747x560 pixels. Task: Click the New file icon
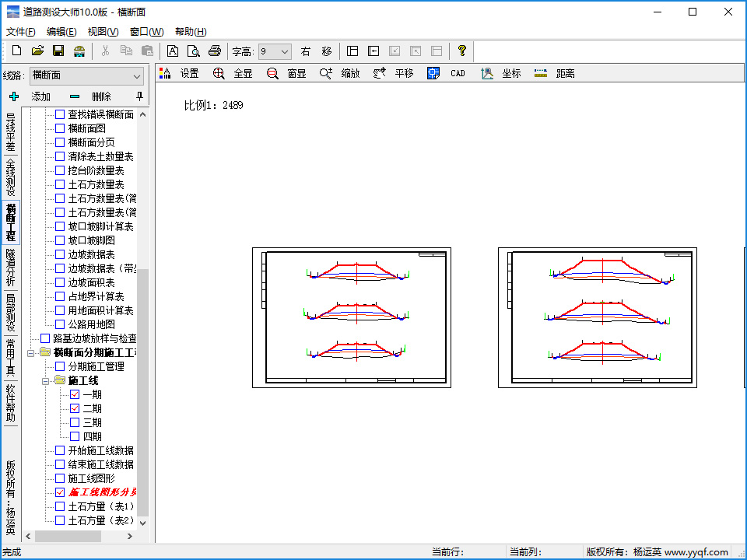[x=16, y=51]
